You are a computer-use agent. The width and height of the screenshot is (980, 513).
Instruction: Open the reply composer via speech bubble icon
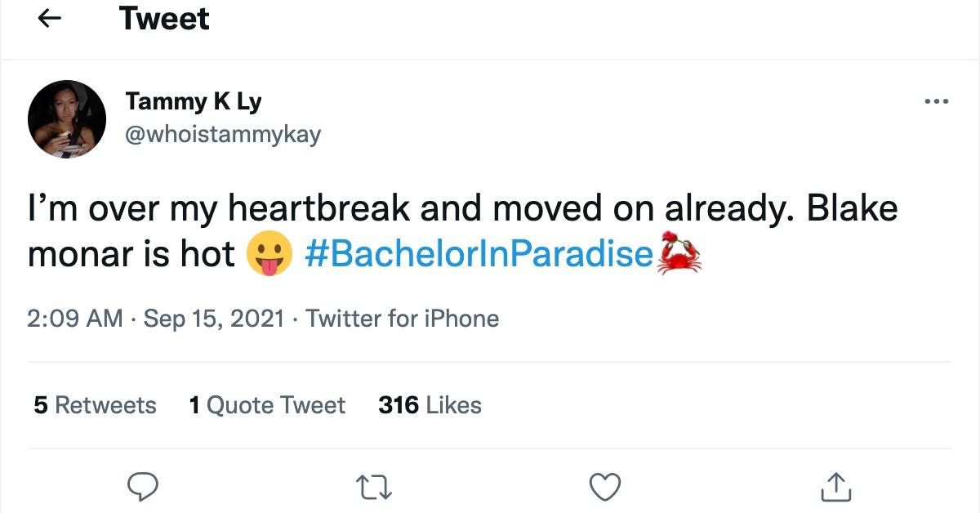(x=144, y=488)
